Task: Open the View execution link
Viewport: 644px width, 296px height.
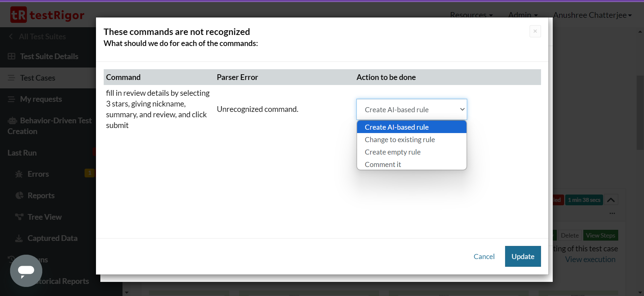Action: (590, 259)
